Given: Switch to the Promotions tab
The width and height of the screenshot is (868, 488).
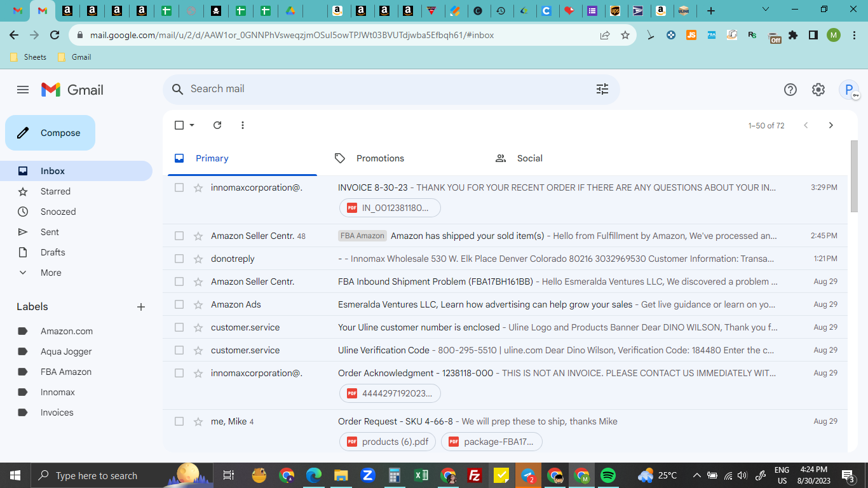Looking at the screenshot, I should pos(403,158).
